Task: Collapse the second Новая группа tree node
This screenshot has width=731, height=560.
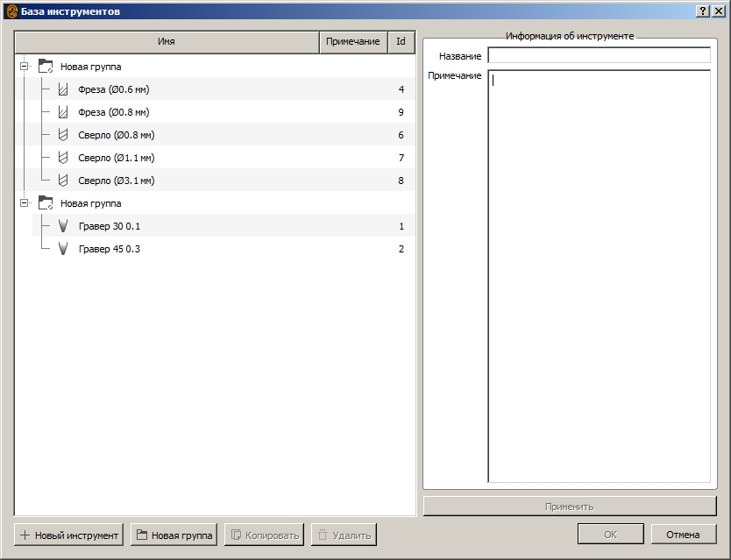Action: 25,203
